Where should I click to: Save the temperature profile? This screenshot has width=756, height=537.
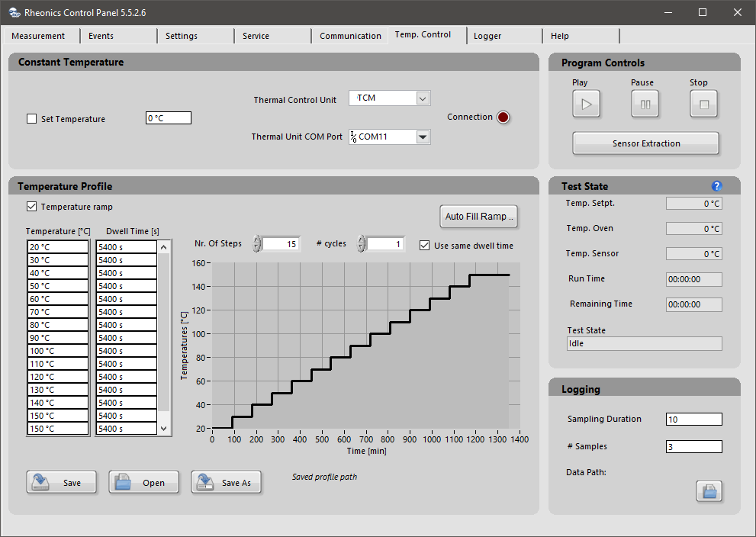[61, 482]
